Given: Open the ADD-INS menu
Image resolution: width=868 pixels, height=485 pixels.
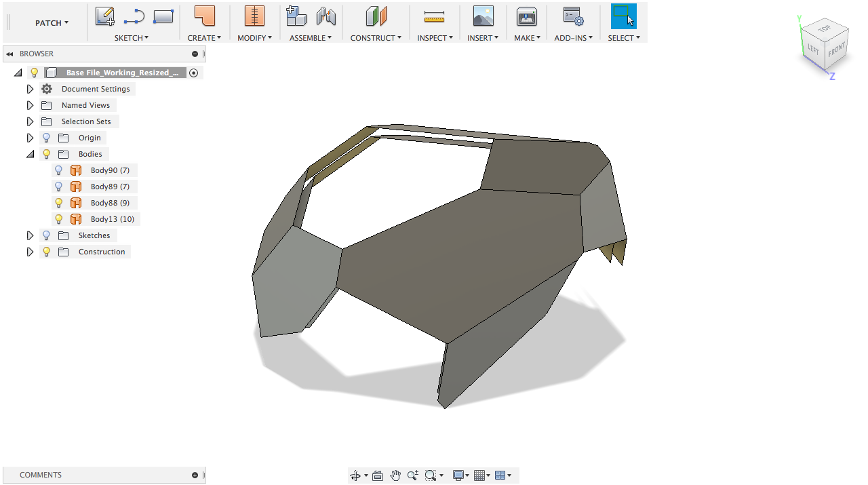Looking at the screenshot, I should (x=574, y=38).
